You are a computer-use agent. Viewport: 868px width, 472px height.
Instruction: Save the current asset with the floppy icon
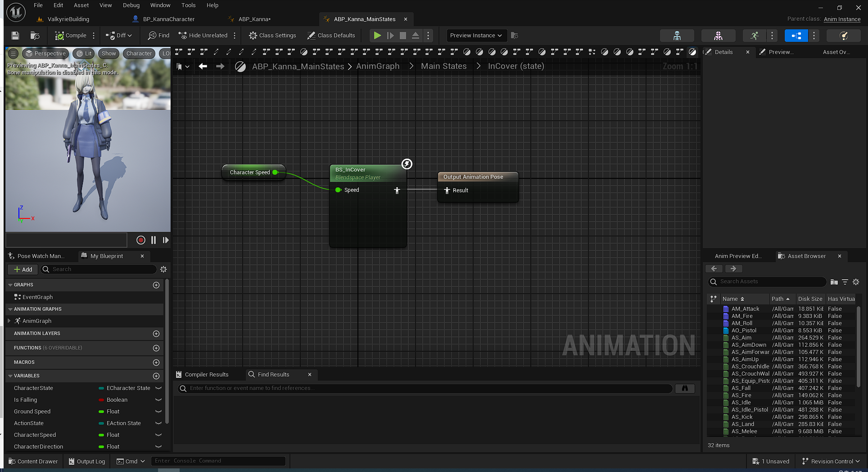click(15, 36)
